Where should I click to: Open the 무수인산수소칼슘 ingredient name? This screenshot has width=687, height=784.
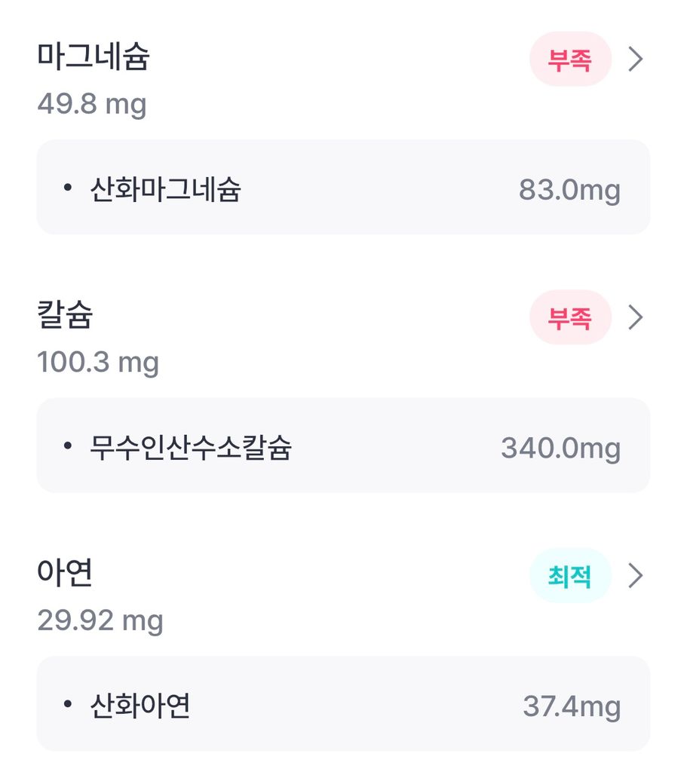click(x=191, y=448)
